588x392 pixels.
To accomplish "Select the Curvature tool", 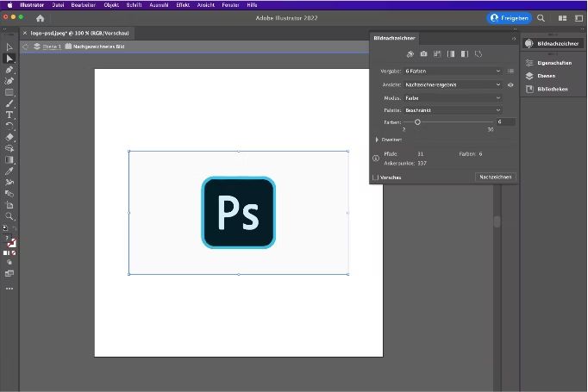I will [x=9, y=81].
